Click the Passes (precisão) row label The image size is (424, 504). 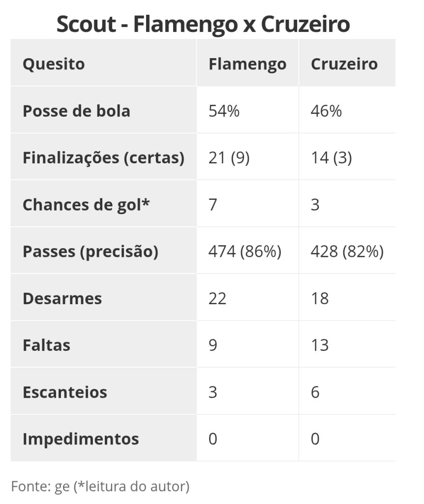[91, 252]
